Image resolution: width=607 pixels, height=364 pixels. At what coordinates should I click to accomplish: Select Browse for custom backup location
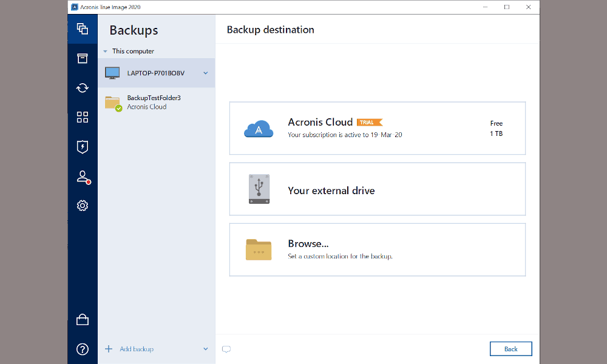377,249
